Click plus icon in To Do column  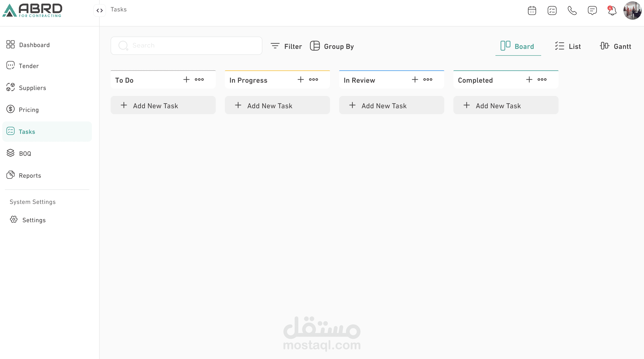[186, 79]
